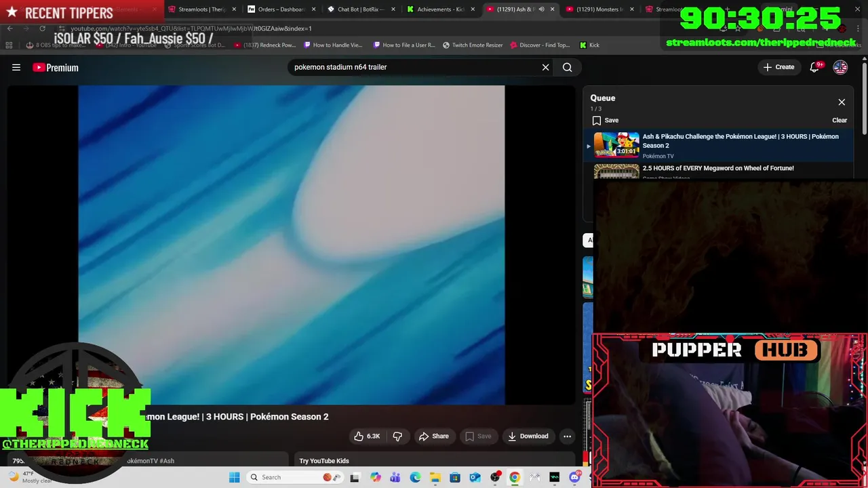Close the Chat Bot BotRix tab
868x488 pixels.
[393, 9]
